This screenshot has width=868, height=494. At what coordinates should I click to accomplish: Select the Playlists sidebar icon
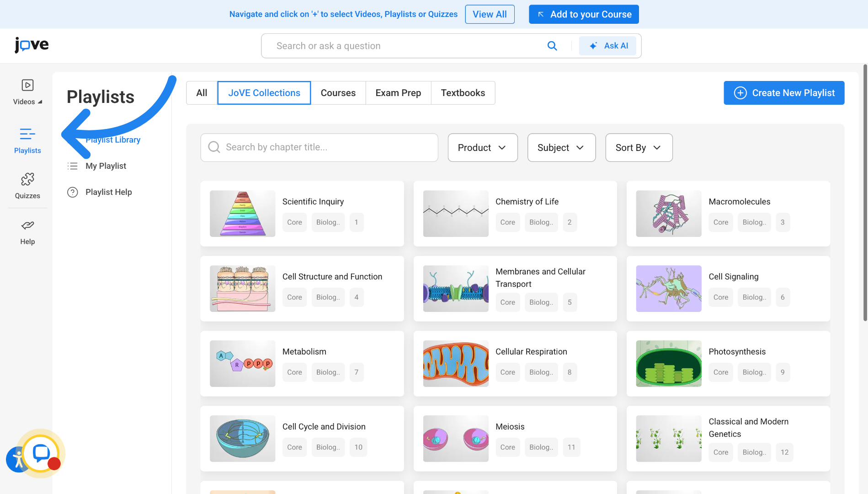pyautogui.click(x=27, y=134)
